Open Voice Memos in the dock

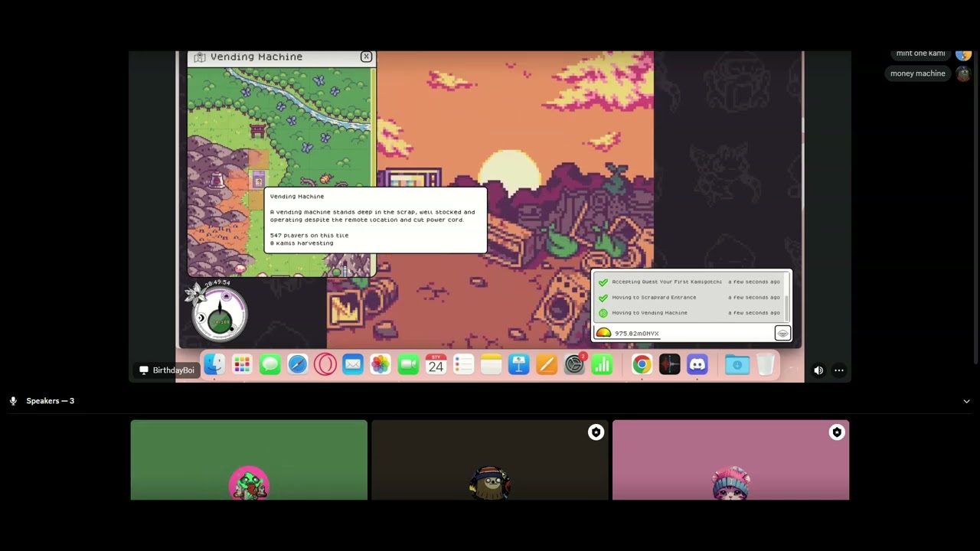669,365
